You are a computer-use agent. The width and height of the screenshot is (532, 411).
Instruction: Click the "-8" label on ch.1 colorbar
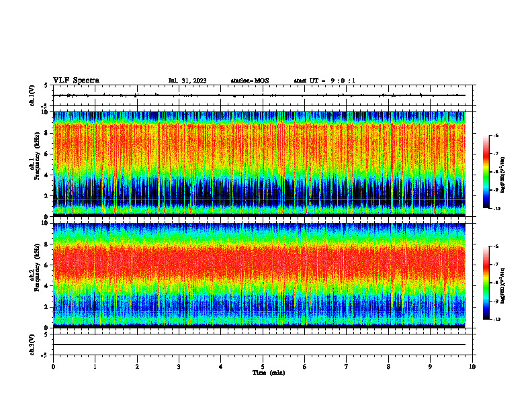pyautogui.click(x=496, y=172)
